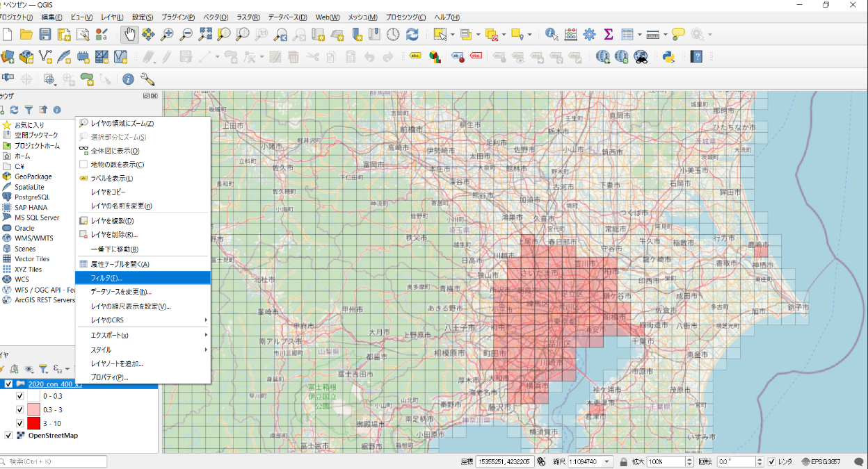Click the Zoom In magnifier tool
The image size is (868, 469).
(168, 34)
